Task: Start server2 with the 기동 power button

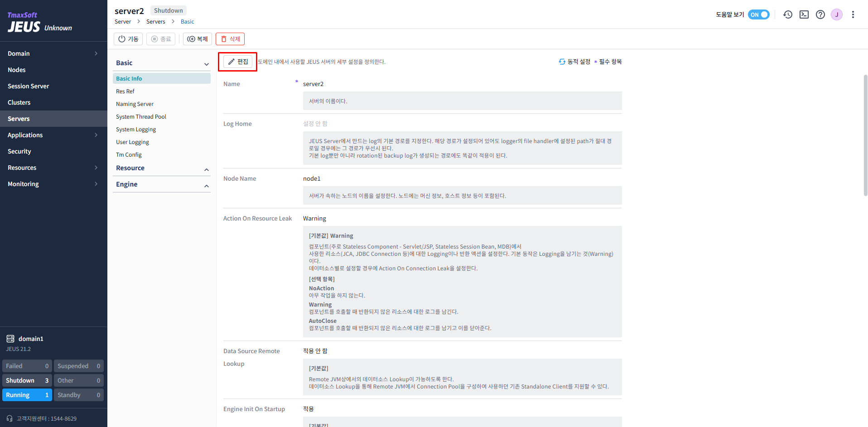Action: point(128,38)
